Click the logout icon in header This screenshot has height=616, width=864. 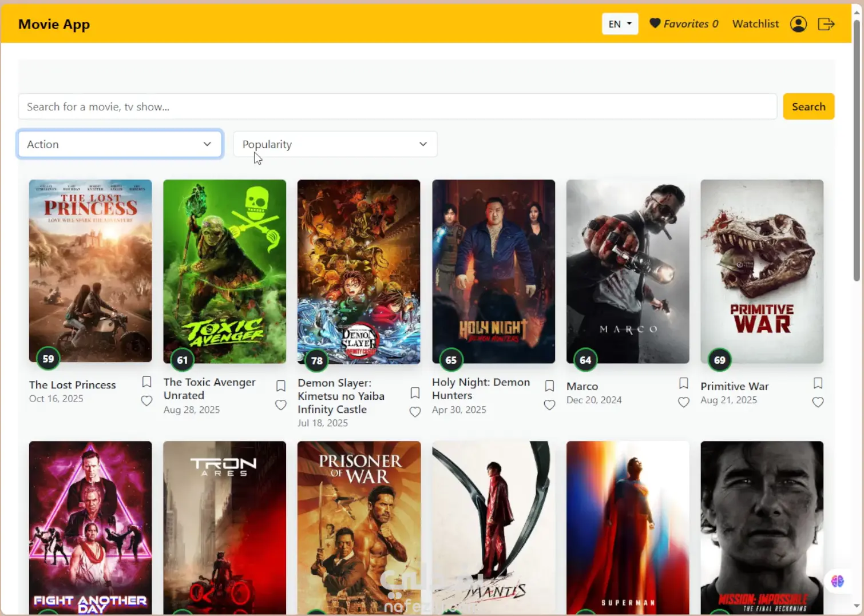coord(826,24)
